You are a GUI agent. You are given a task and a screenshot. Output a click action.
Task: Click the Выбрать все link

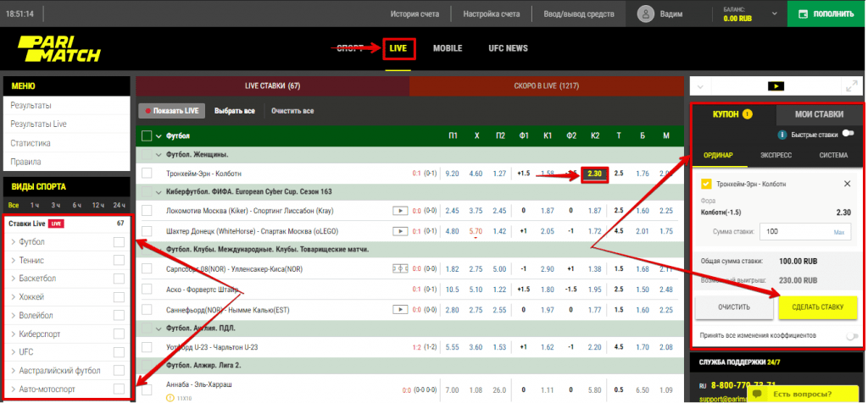pos(235,111)
